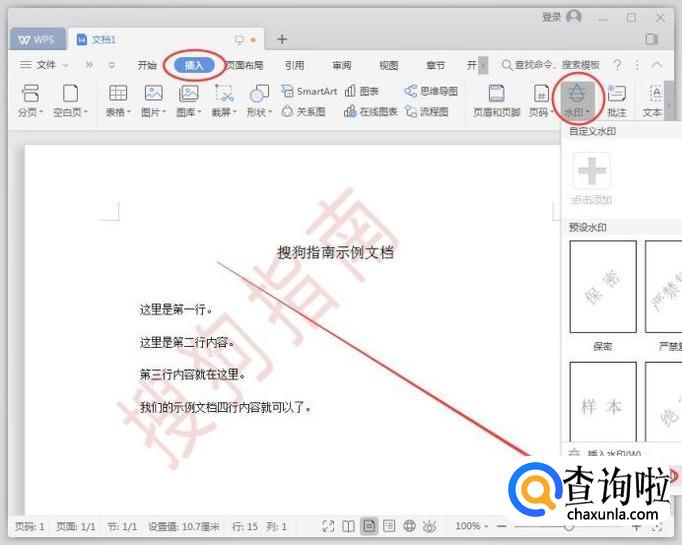Insert a SmartArt graphic
This screenshot has height=545, width=682.
click(x=309, y=91)
